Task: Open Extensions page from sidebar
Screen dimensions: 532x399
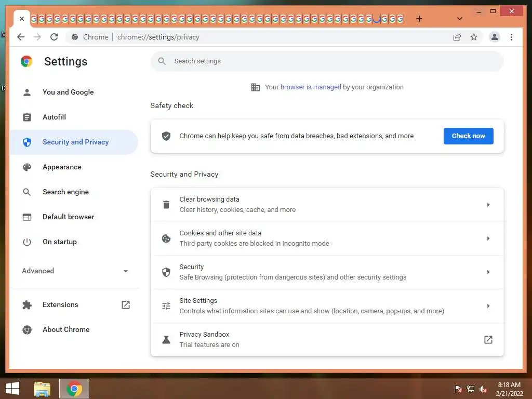Action: (x=74, y=304)
